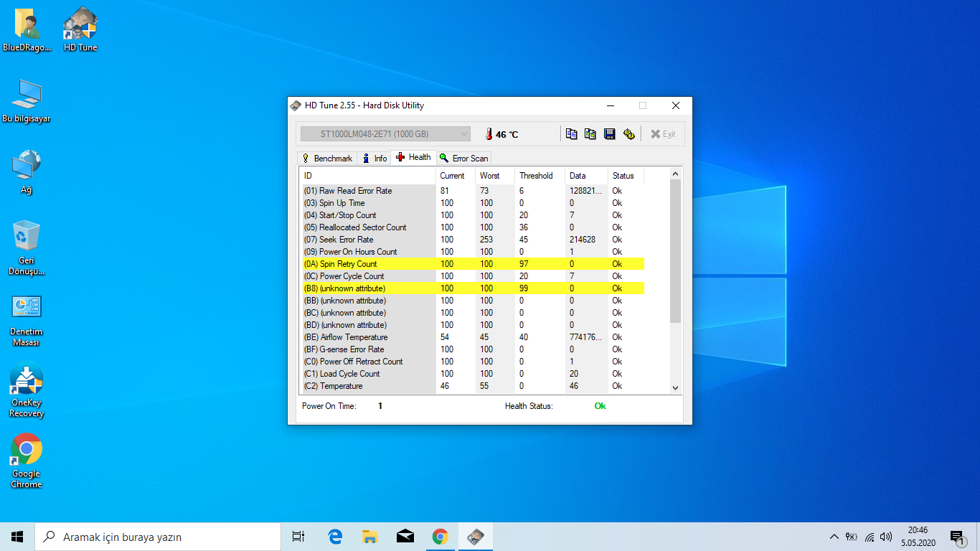The width and height of the screenshot is (980, 551).
Task: Click the Exit button
Action: [663, 134]
